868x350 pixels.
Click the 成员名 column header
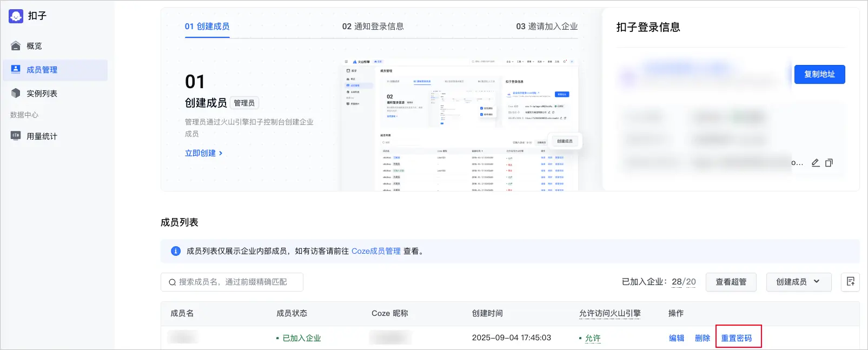[182, 313]
